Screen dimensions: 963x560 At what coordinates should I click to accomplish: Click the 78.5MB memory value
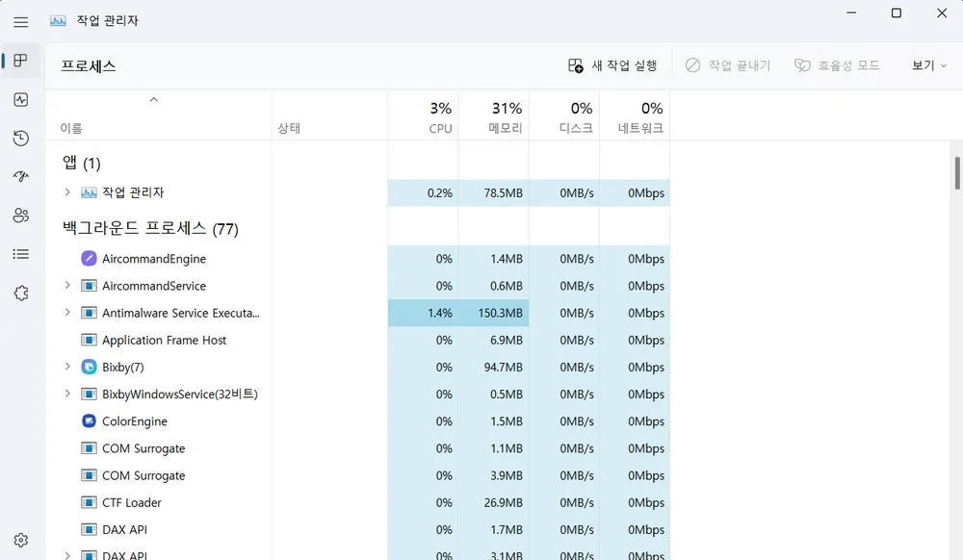pyautogui.click(x=504, y=192)
